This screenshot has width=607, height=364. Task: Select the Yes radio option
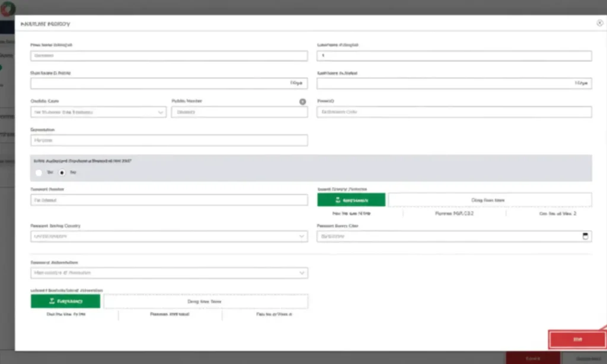tap(39, 173)
